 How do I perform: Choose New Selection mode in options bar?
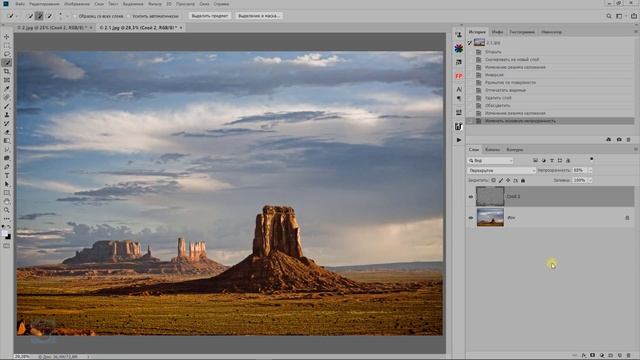tap(30, 16)
